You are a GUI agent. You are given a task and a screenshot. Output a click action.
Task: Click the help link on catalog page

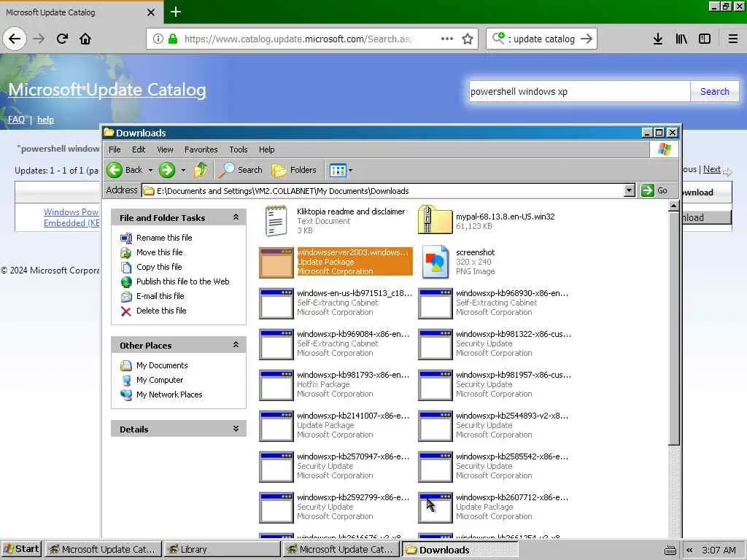click(x=46, y=120)
